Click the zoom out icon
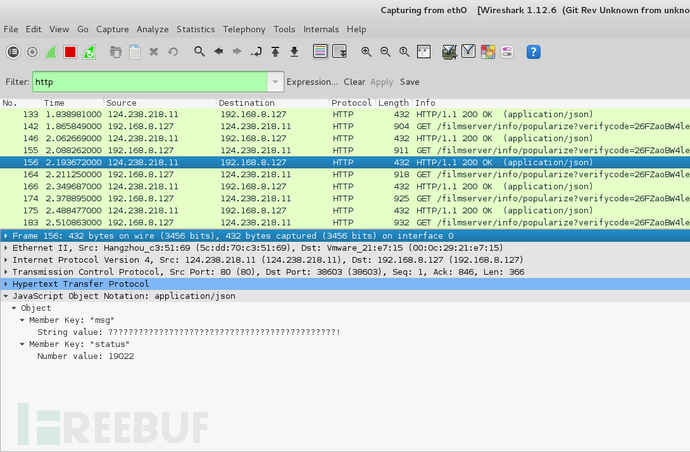 pyautogui.click(x=385, y=52)
